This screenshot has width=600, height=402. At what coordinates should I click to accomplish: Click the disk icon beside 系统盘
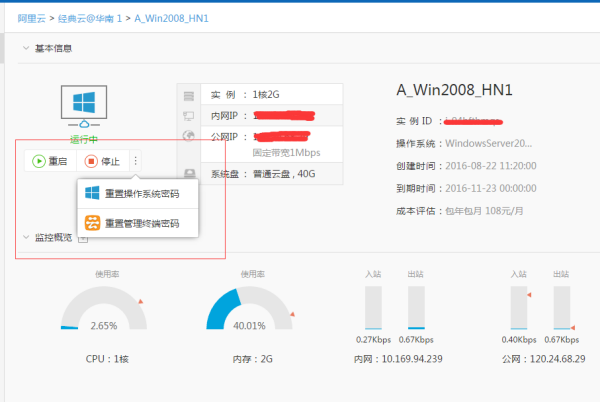point(189,174)
